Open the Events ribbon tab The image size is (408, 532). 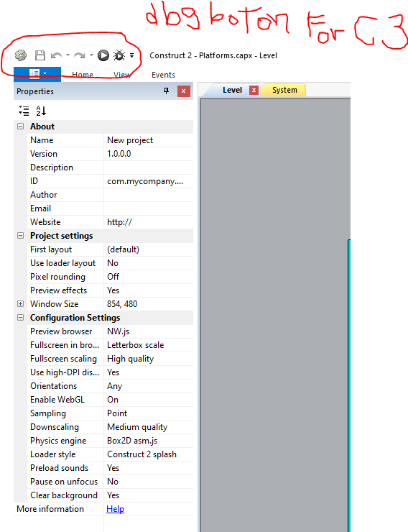(163, 75)
